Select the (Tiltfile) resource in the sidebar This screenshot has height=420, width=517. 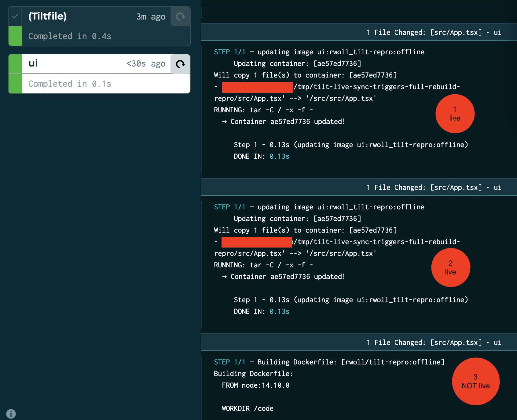(x=47, y=16)
